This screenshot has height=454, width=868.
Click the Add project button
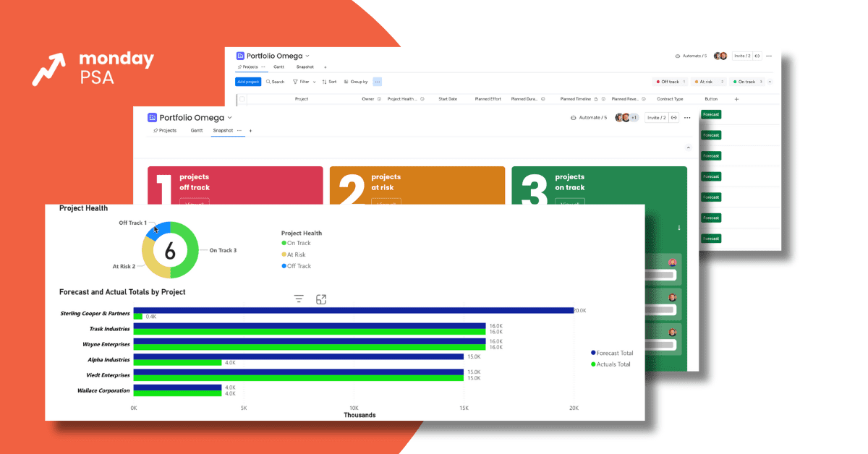tap(248, 82)
